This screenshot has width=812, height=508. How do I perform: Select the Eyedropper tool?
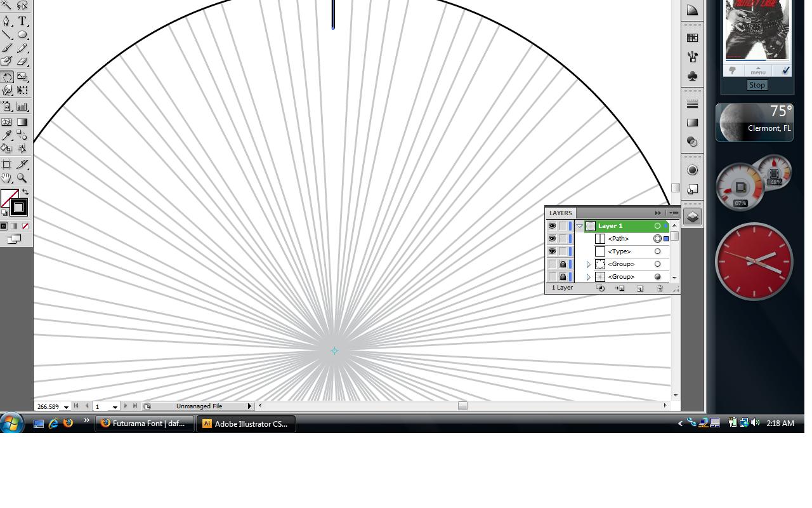pos(7,135)
